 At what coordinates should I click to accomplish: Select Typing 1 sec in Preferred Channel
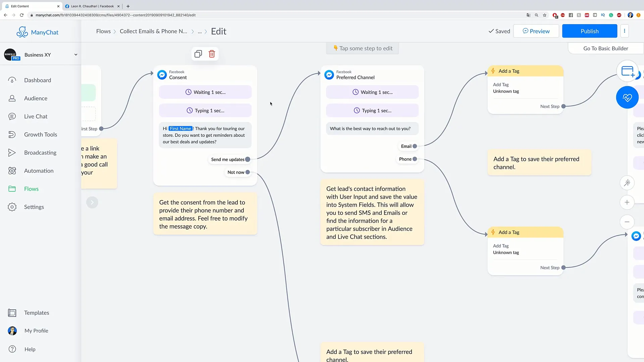pos(372,110)
